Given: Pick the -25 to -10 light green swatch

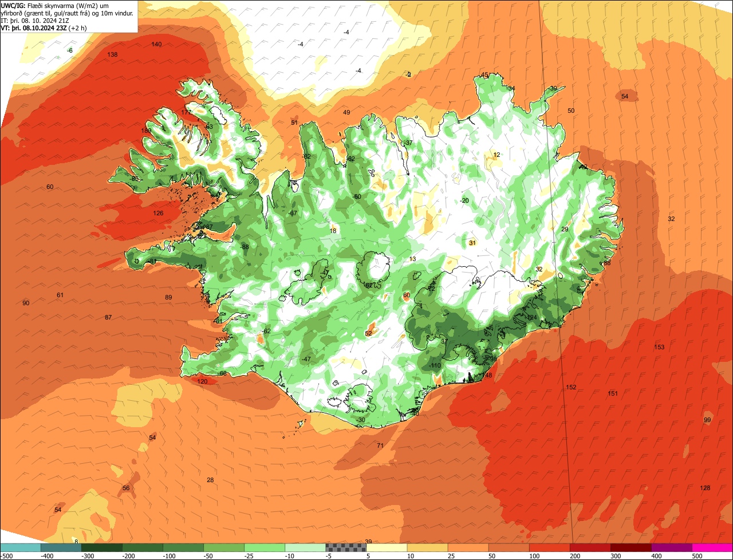Looking at the screenshot, I should 264,547.
